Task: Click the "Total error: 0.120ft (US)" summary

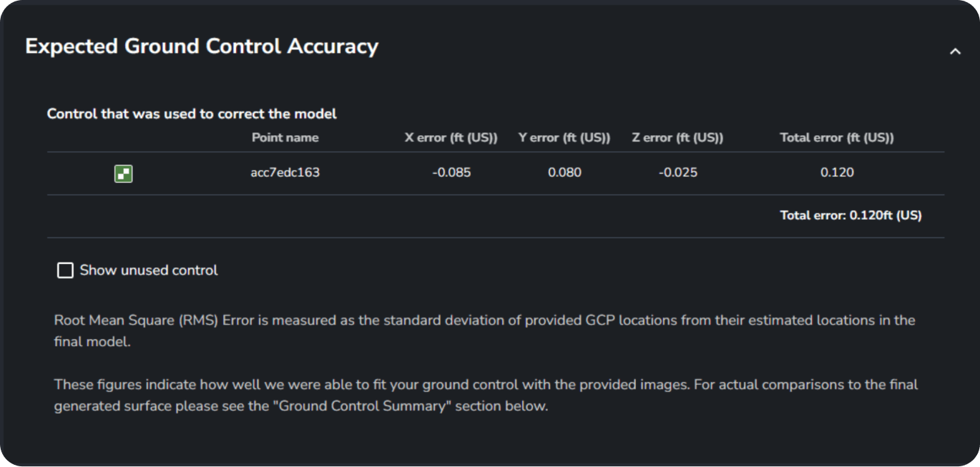Action: click(x=851, y=215)
